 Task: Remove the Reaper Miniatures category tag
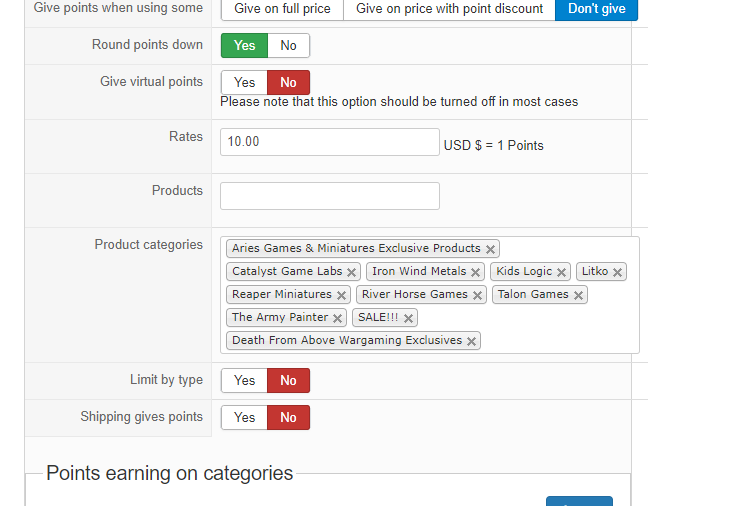[x=341, y=295]
